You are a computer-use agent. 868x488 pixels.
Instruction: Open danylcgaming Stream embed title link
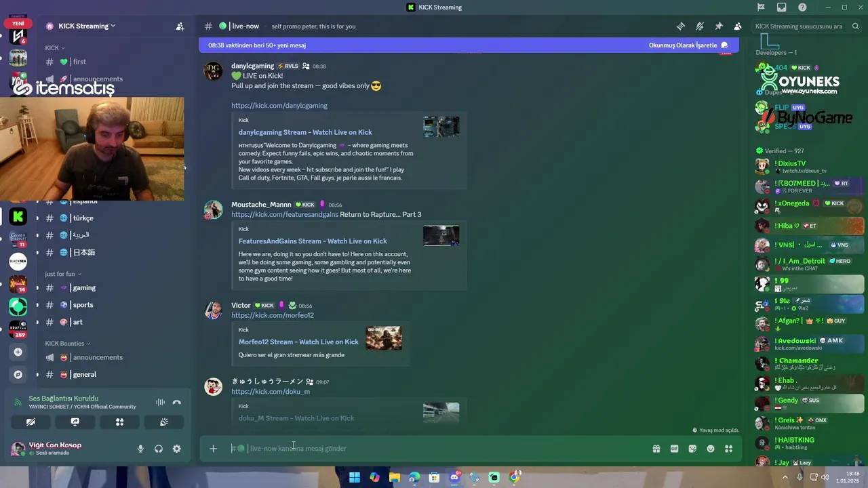point(305,132)
